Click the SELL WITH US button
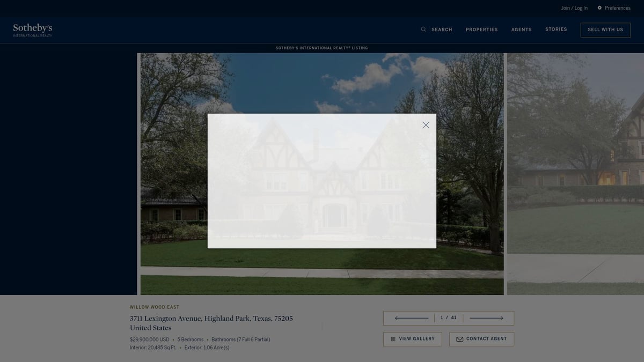The width and height of the screenshot is (644, 362). (x=605, y=29)
